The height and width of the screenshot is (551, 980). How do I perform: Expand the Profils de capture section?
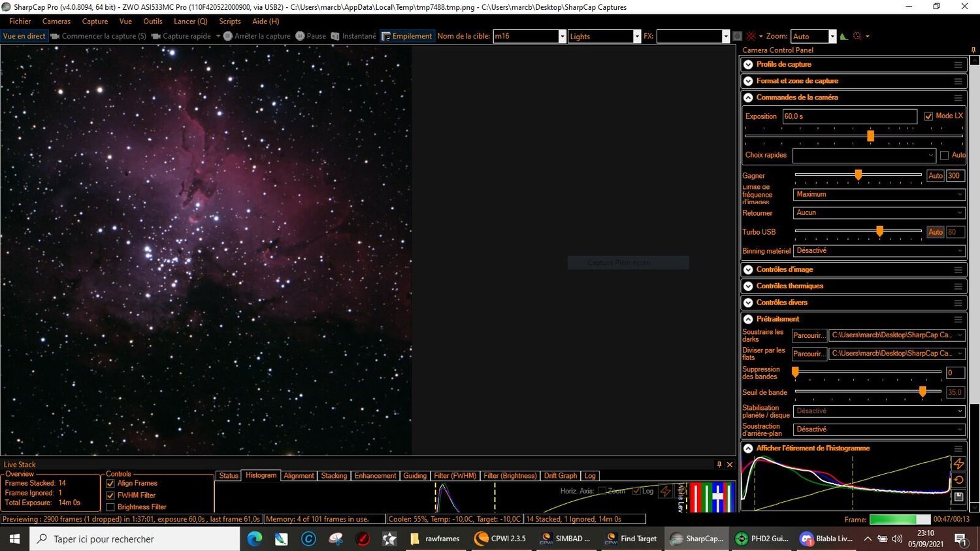tap(749, 65)
